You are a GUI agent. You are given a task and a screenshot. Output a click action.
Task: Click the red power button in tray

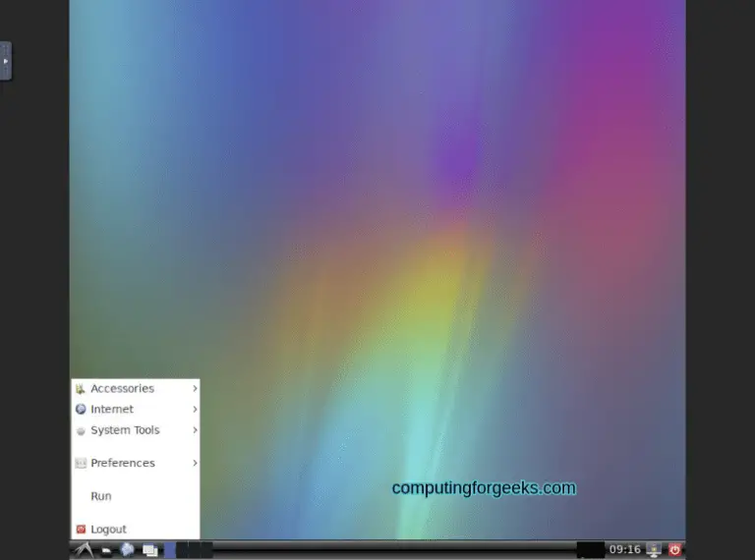click(x=675, y=550)
